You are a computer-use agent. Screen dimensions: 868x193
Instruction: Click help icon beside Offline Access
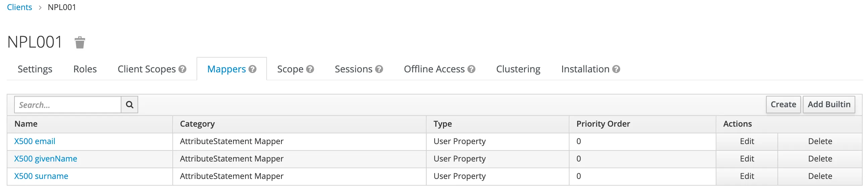[x=472, y=69]
